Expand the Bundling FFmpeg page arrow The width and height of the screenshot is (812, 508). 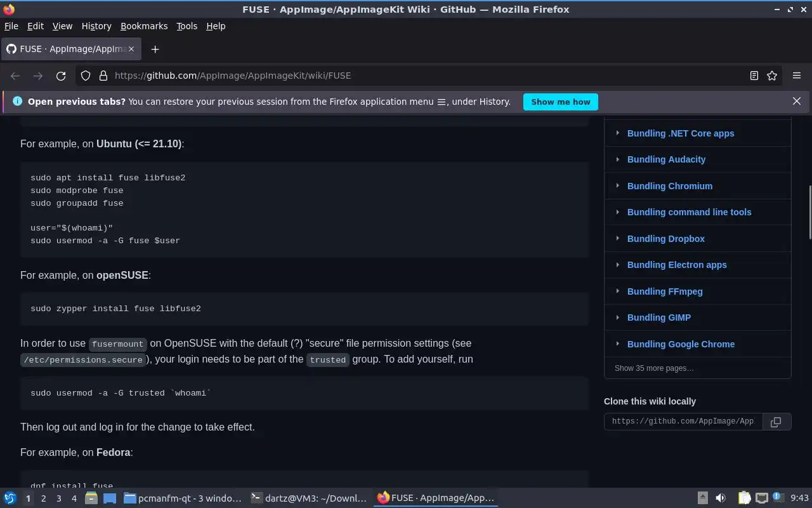tap(617, 291)
